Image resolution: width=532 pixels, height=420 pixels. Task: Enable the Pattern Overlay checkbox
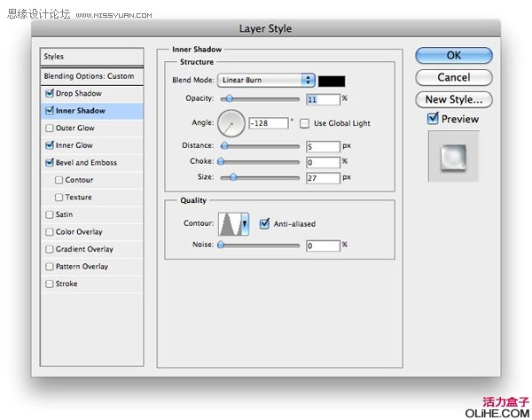tap(50, 266)
